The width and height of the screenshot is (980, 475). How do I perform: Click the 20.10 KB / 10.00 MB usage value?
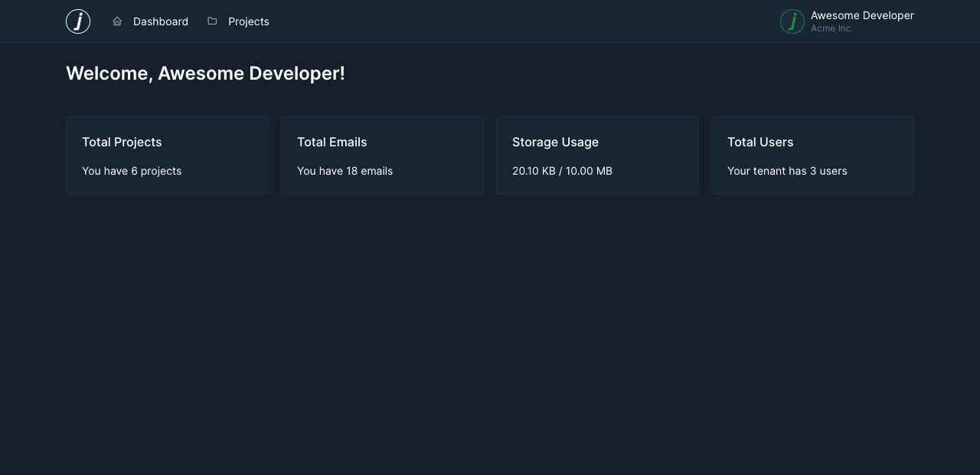click(x=562, y=171)
